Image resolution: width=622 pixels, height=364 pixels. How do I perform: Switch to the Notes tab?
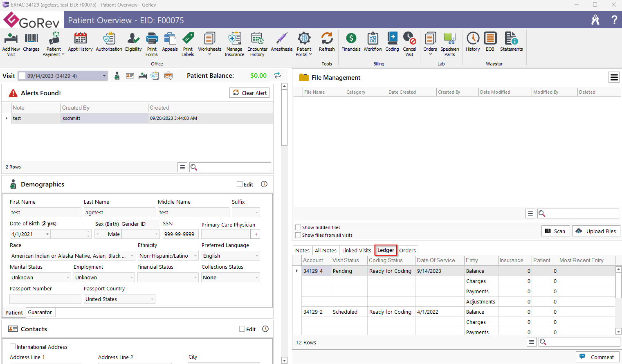click(x=302, y=250)
